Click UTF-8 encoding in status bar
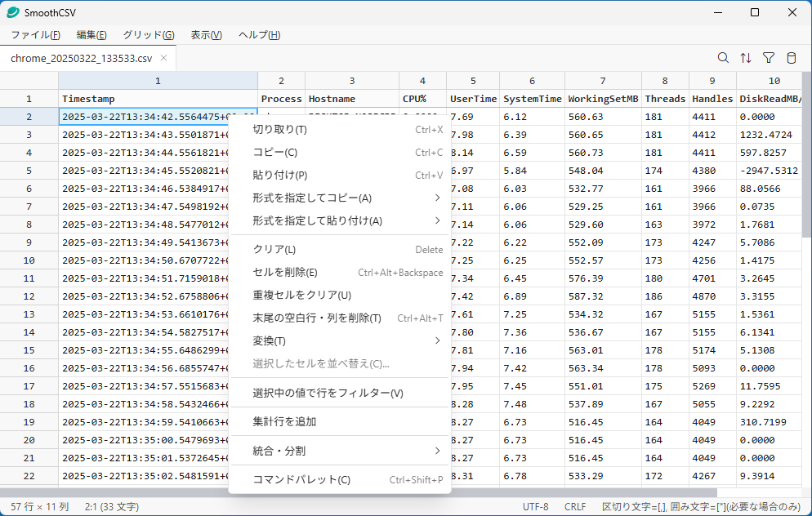 coord(535,506)
